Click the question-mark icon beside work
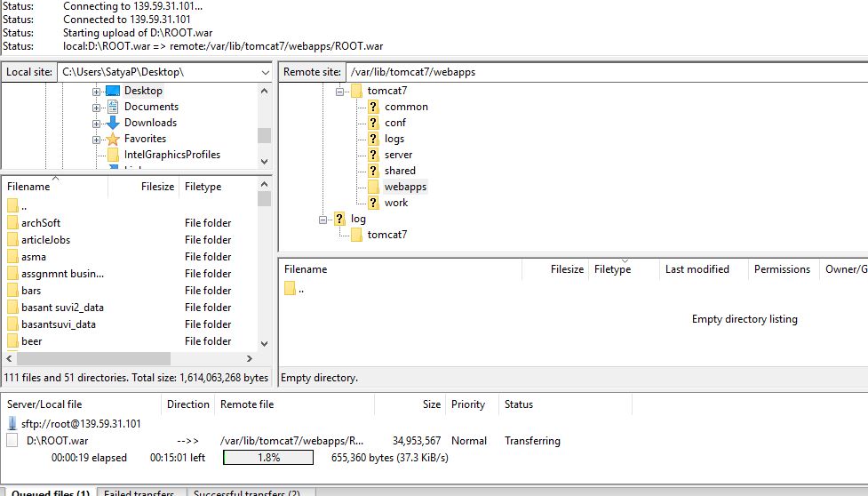The image size is (868, 496). (373, 203)
